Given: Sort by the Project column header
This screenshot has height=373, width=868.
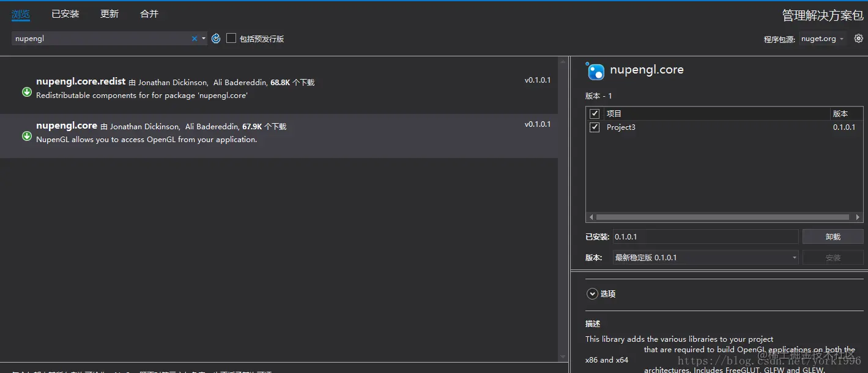Looking at the screenshot, I should [x=716, y=114].
